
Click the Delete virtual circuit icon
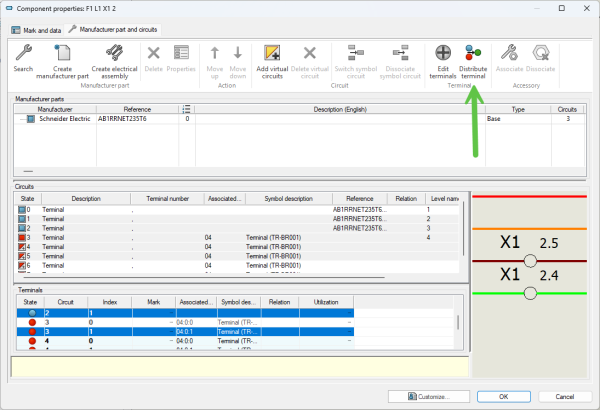tap(310, 53)
